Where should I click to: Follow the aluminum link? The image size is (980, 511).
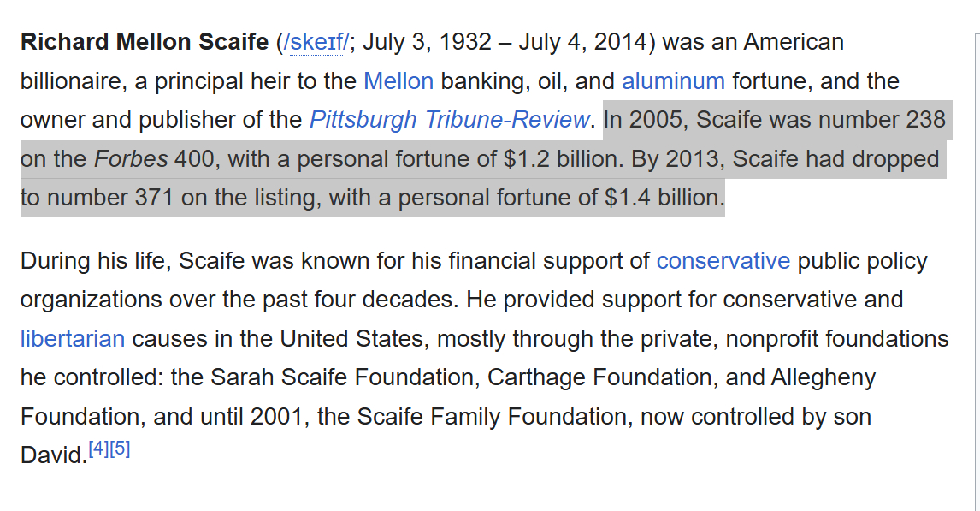673,81
